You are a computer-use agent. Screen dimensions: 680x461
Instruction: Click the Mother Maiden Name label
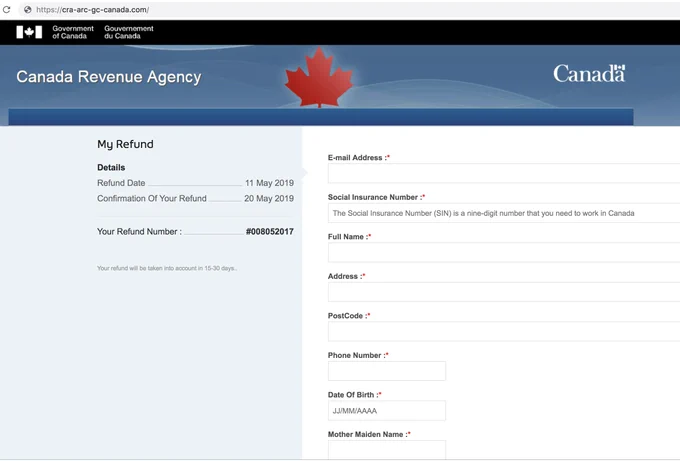[x=369, y=434]
